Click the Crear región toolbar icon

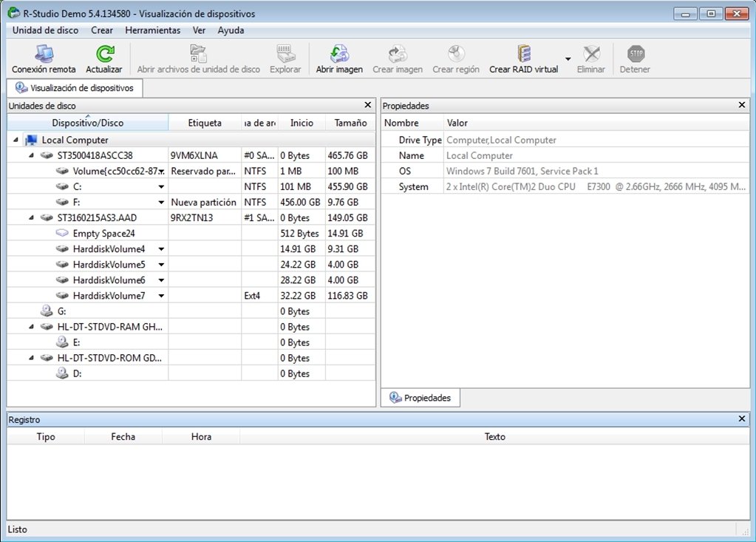point(456,53)
